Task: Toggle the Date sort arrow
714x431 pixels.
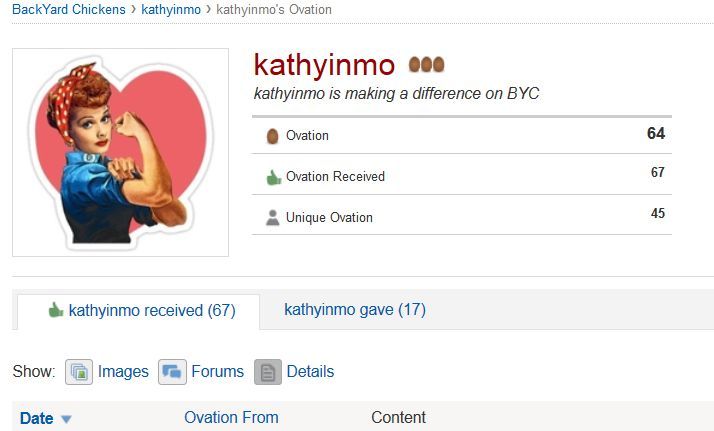Action: tap(67, 419)
